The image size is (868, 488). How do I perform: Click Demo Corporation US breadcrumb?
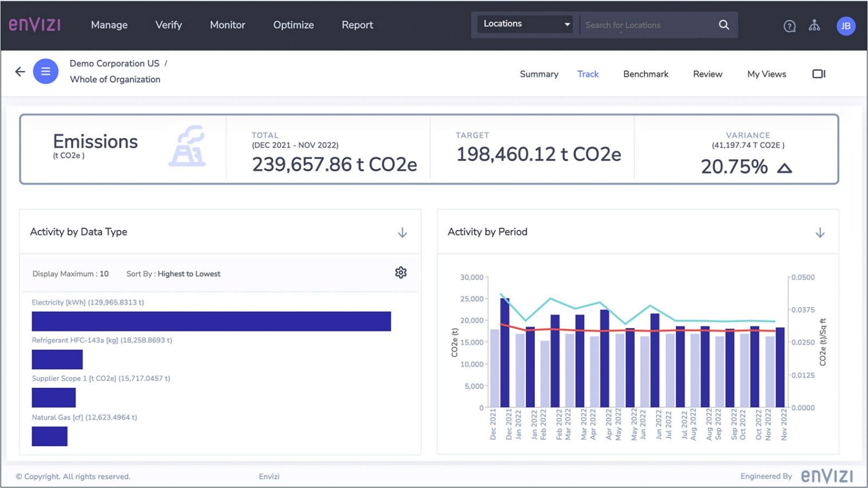point(115,63)
